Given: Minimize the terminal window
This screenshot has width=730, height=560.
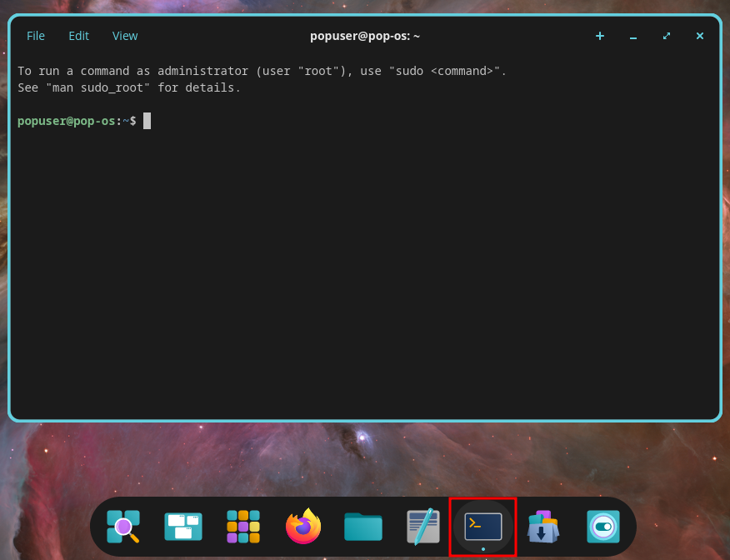Looking at the screenshot, I should (632, 37).
